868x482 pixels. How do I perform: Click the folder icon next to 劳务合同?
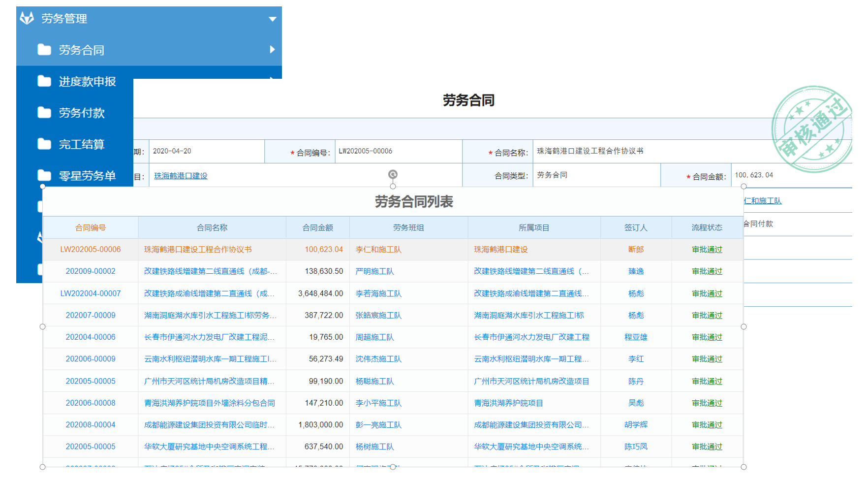point(44,50)
